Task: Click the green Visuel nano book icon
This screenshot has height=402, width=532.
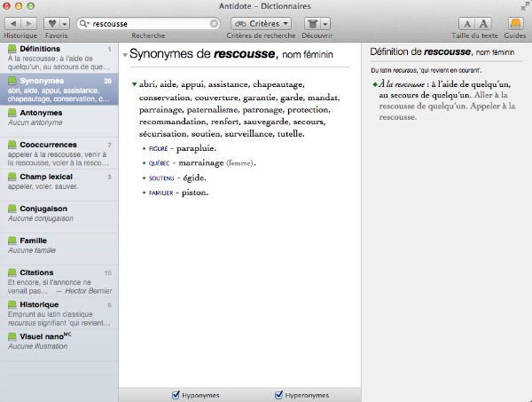Action: (12, 336)
